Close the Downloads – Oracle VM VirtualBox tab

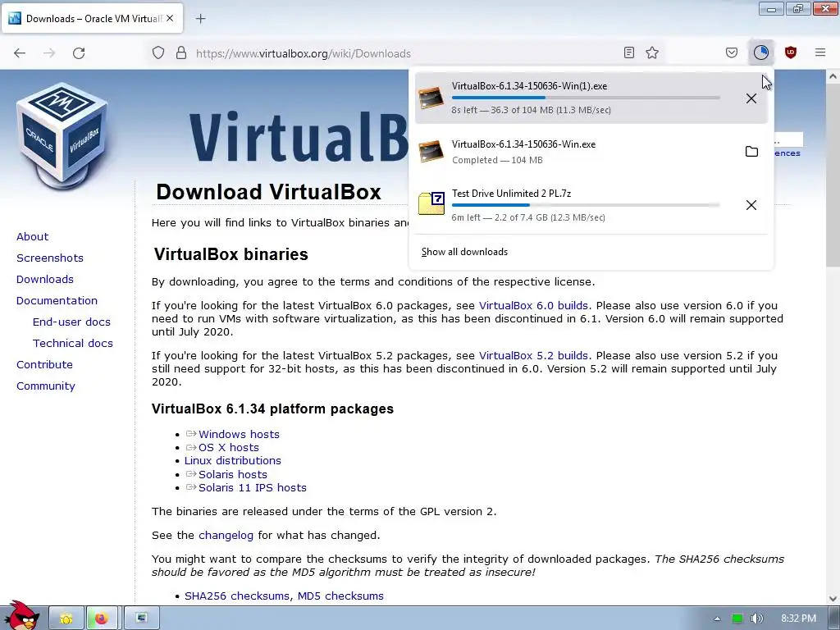point(170,18)
